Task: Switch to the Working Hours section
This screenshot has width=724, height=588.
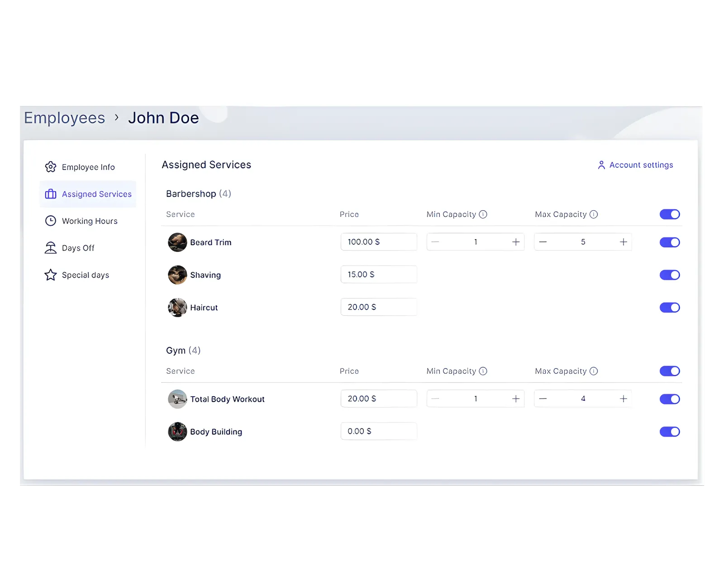Action: 89,221
